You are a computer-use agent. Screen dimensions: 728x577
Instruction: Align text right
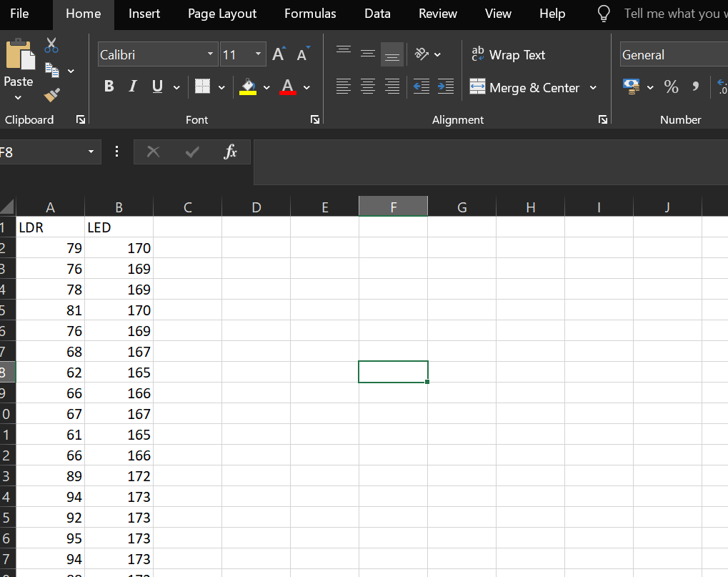point(392,87)
